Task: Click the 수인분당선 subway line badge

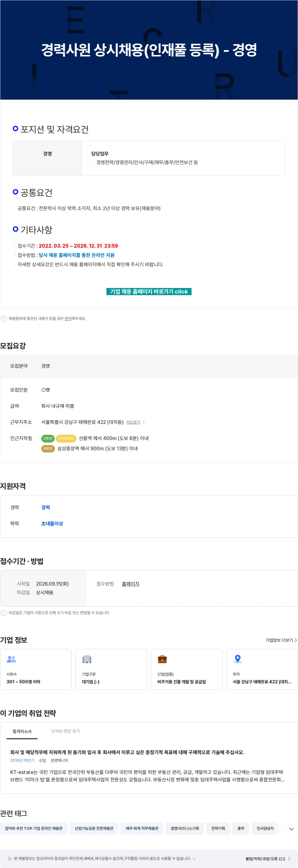Action: [x=66, y=438]
